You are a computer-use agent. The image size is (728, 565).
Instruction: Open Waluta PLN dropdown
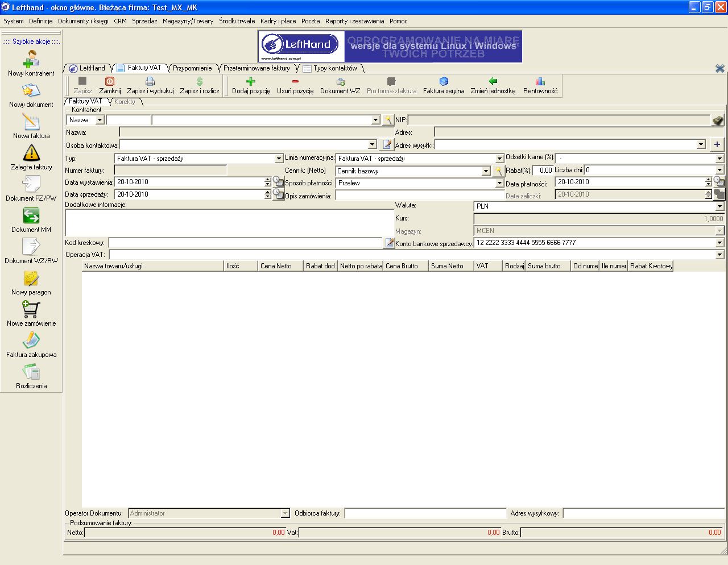pos(719,206)
